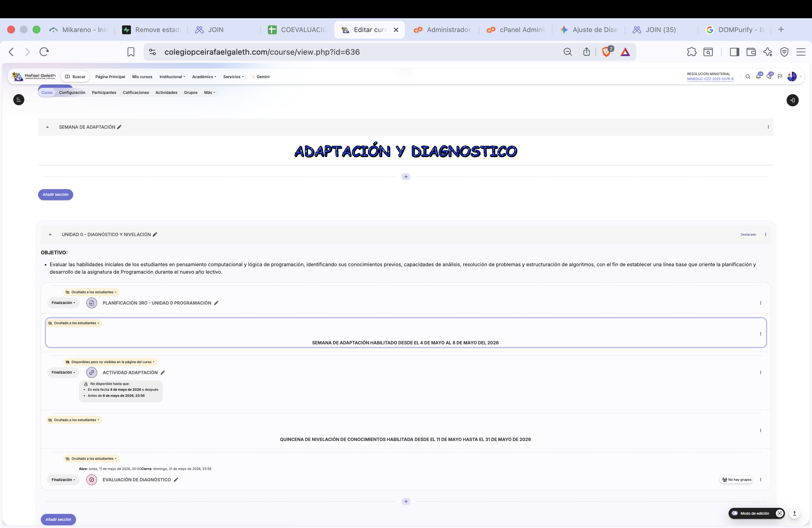Open Finalización dropdown for ACTIVIDAD ADAPTACIÓN
Viewport: 812px width, 528px height.
63,373
